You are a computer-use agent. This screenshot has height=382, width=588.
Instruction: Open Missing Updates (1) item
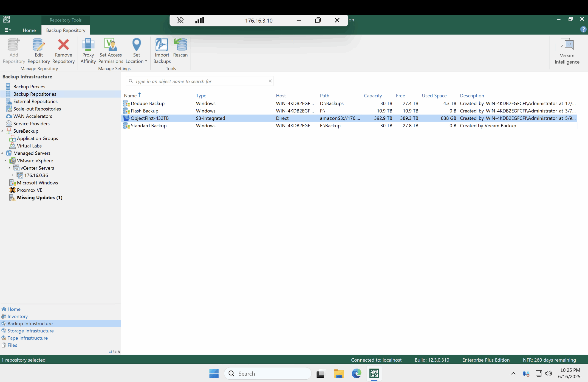point(40,197)
